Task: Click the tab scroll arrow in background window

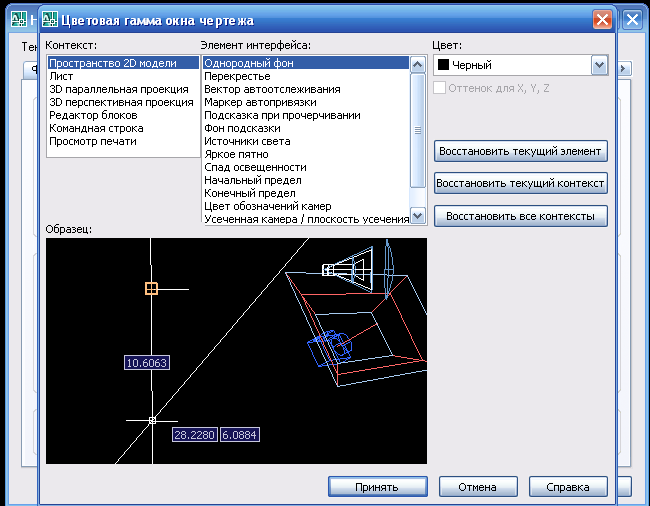Action: (x=623, y=68)
